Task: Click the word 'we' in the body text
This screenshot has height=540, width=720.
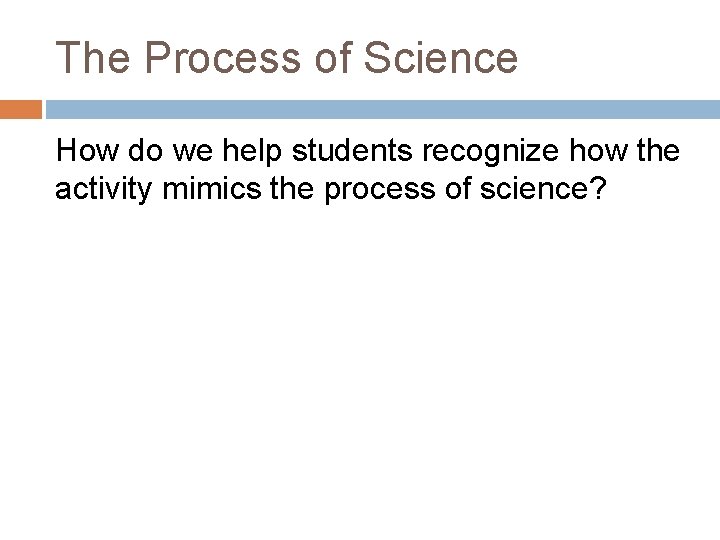Action: (193, 153)
